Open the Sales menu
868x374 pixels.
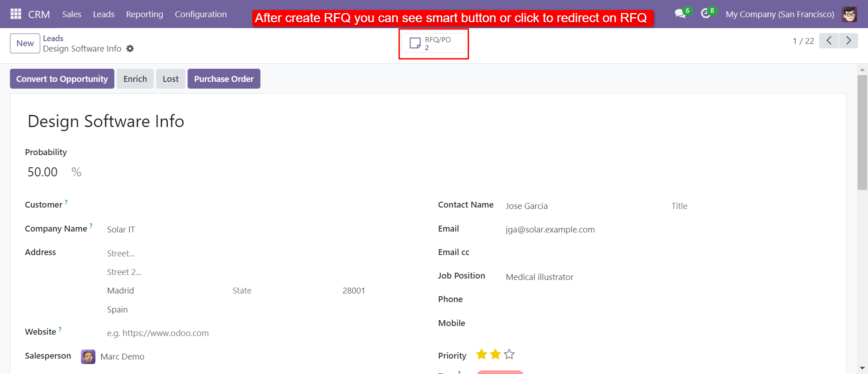tap(72, 14)
